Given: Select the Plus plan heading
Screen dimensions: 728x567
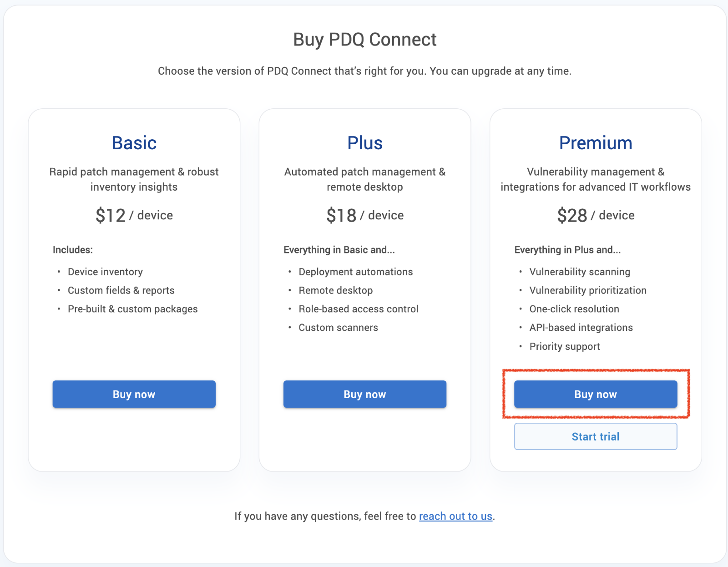Looking at the screenshot, I should [x=365, y=143].
